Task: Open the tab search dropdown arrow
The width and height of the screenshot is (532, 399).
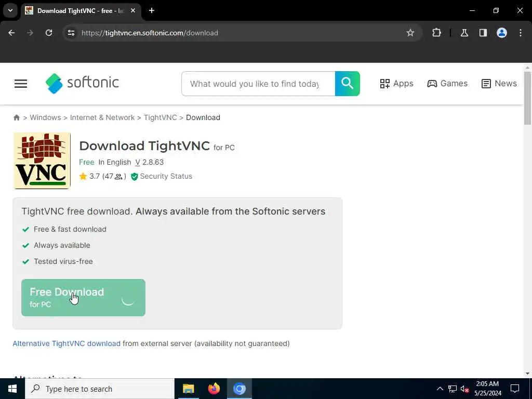Action: point(10,10)
